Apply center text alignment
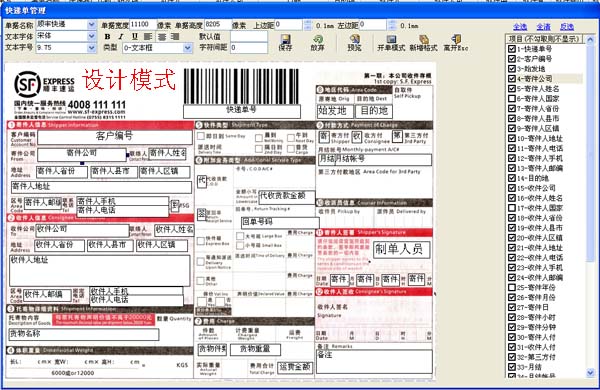The height and width of the screenshot is (390, 600). coord(162,37)
